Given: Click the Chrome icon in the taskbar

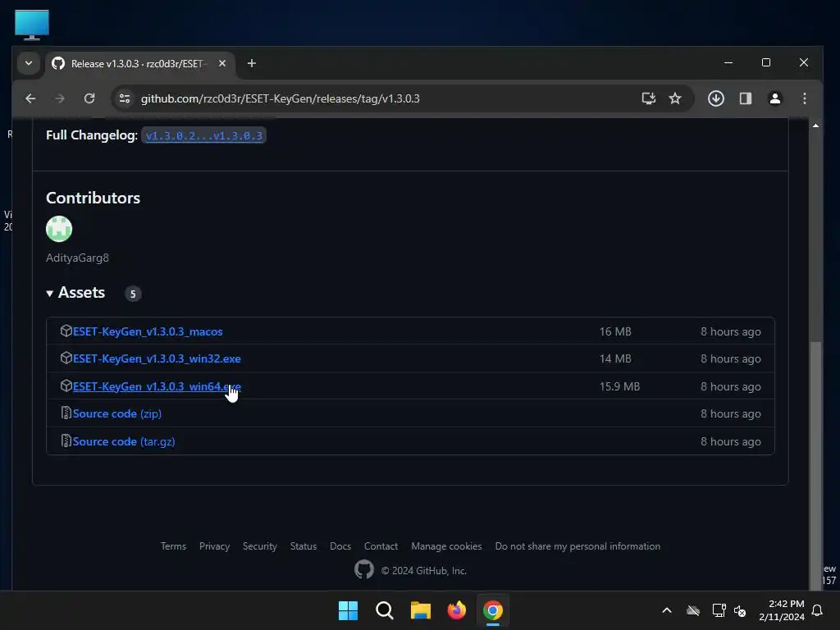Looking at the screenshot, I should [493, 610].
